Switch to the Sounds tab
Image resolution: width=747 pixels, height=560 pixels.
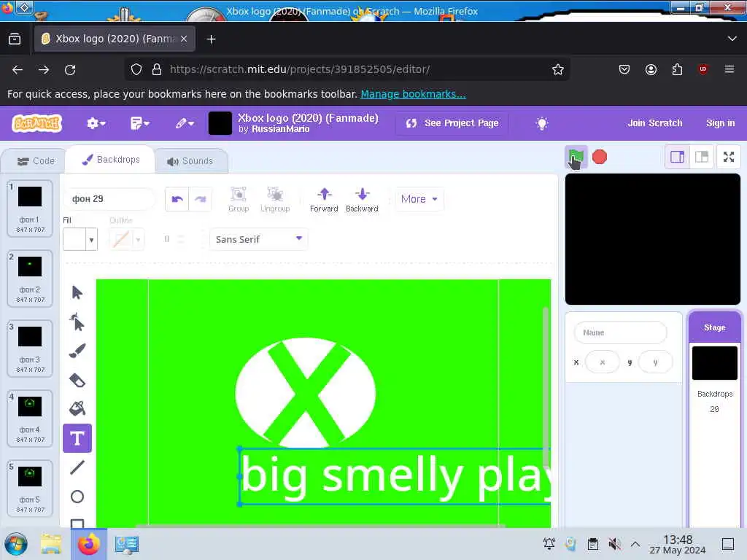pos(190,161)
